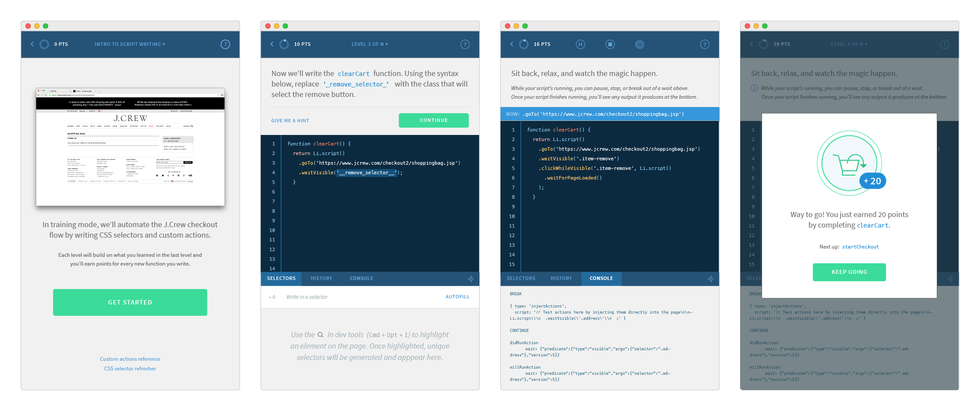Click clearCart link in congratulation message
Screen dimensions: 980x411
point(873,225)
